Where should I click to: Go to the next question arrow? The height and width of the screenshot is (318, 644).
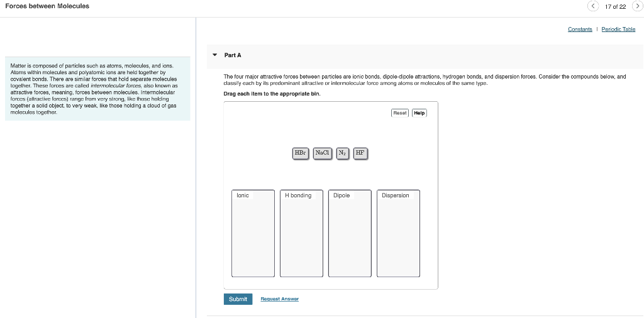point(636,6)
